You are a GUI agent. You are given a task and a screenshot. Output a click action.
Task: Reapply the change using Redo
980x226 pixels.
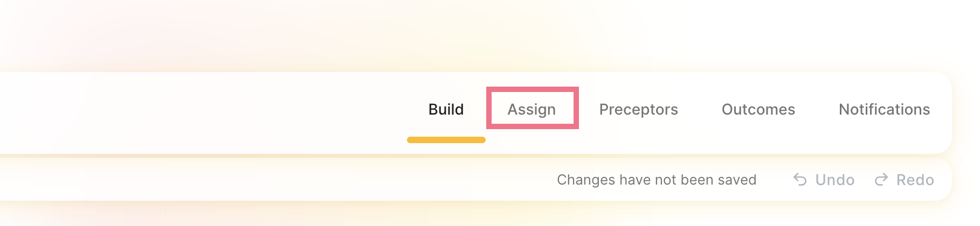(904, 180)
